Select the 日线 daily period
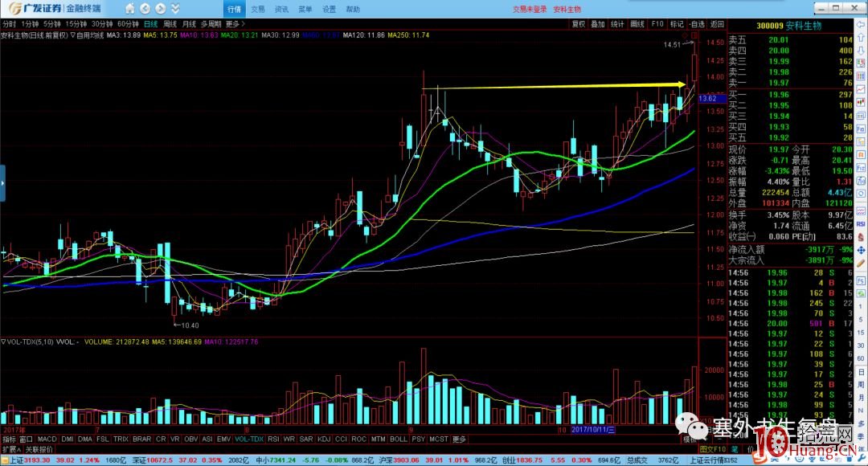The width and height of the screenshot is (868, 466). 151,24
